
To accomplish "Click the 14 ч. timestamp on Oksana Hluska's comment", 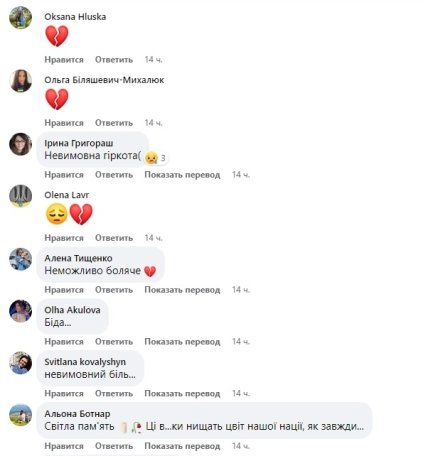I will click(x=153, y=60).
